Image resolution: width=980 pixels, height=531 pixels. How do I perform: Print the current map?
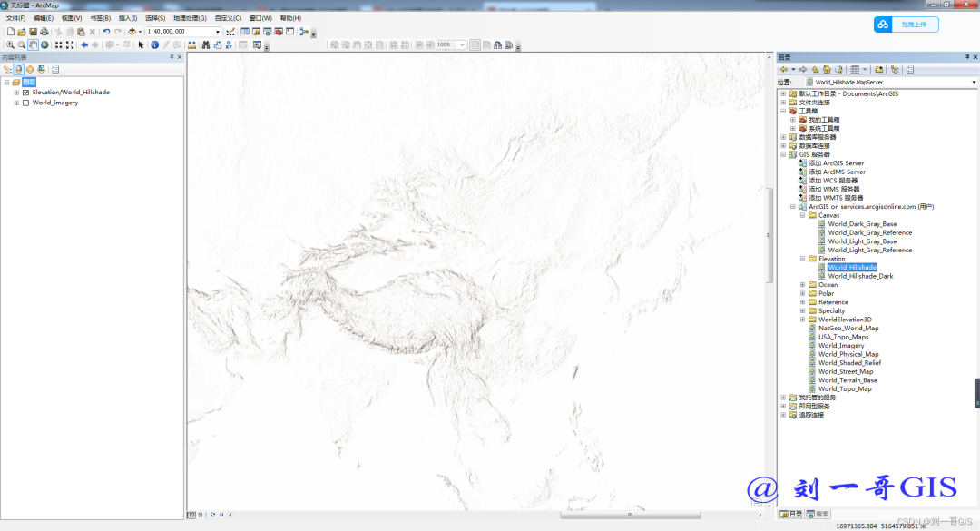pyautogui.click(x=44, y=31)
